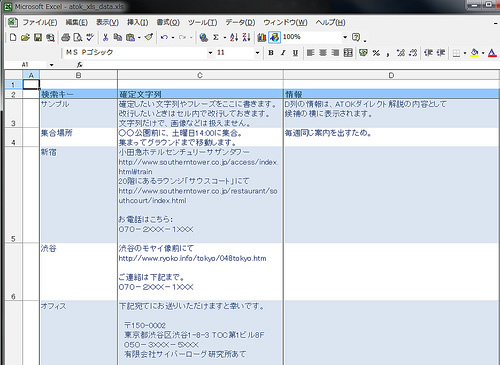The image size is (500, 365).
Task: Toggle Underline formatting
Action: pos(295,53)
